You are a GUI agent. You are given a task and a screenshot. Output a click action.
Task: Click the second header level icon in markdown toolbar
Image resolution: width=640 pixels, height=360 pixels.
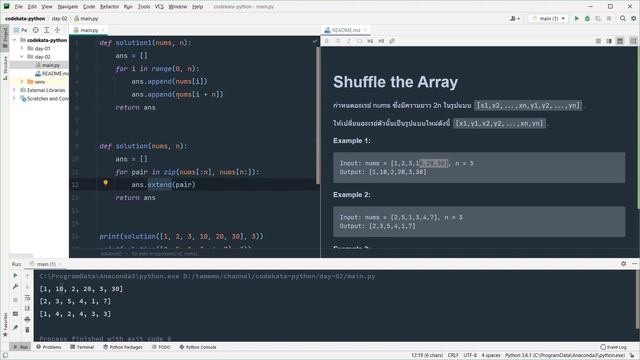(x=381, y=41)
